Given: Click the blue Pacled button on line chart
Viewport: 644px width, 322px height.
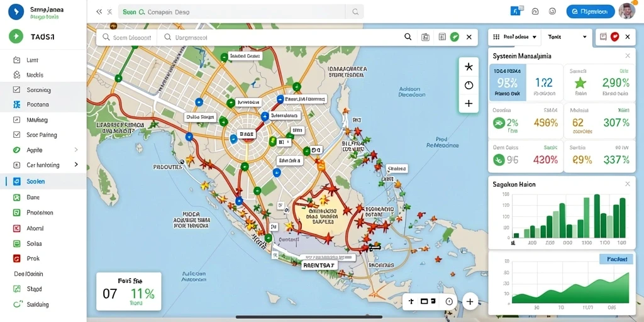Looking at the screenshot, I should (617, 259).
